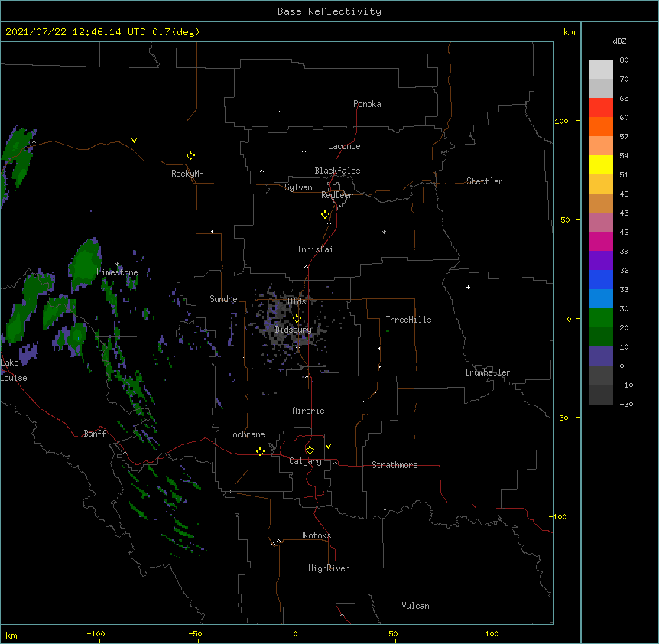Viewport: 659px width, 644px height.
Task: Select the slate purple 0-10 dBZ swatch
Action: (601, 356)
